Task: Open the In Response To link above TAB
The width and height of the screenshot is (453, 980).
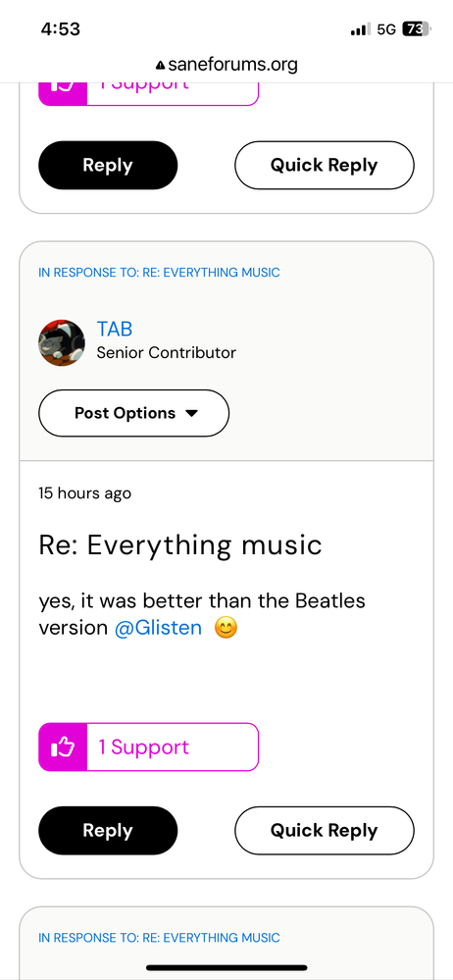Action: 159,273
